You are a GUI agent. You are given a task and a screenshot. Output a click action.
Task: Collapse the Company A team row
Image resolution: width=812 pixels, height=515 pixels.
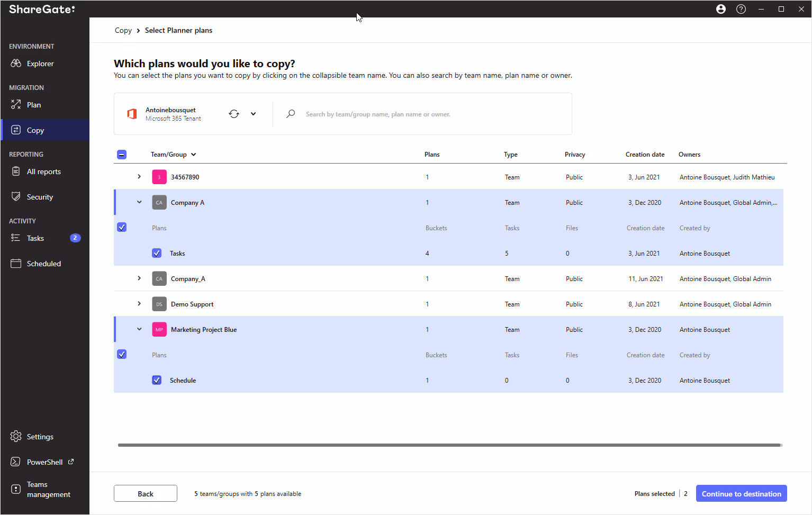pos(139,202)
